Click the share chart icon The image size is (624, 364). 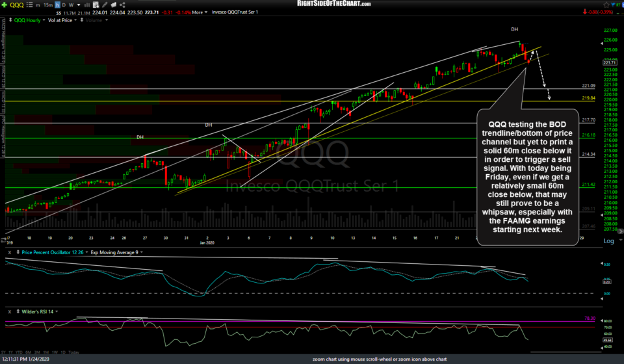point(123,5)
